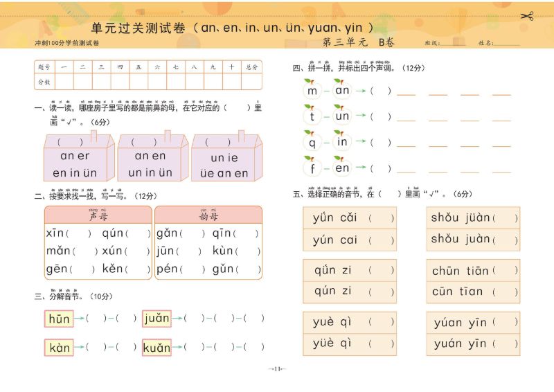Click the 'yuán yīn' option row
Viewport: 554px width, 392px height.
click(x=474, y=344)
